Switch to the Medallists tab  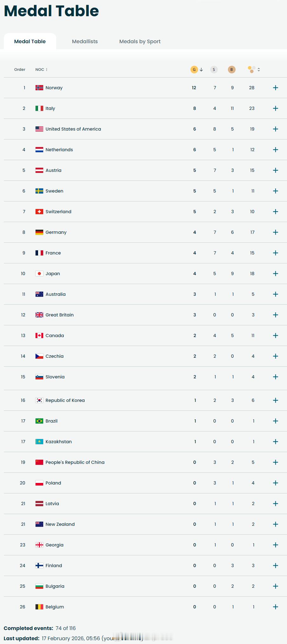coord(85,41)
